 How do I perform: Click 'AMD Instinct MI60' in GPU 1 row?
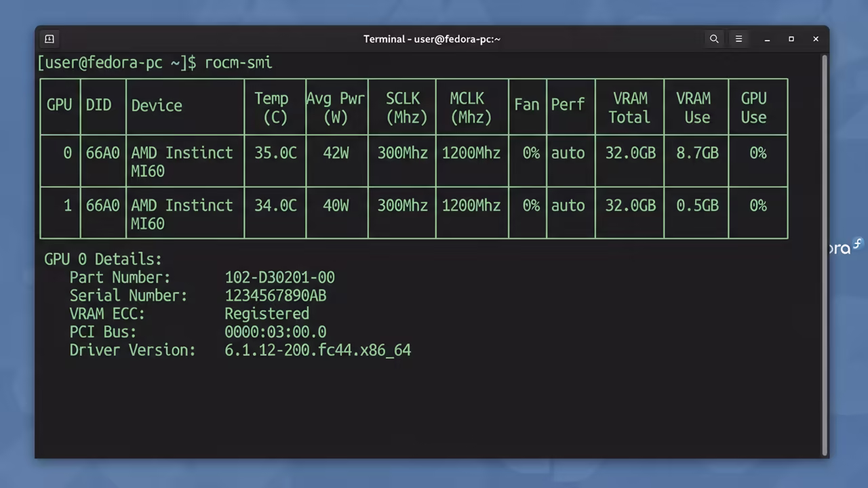[x=182, y=214]
